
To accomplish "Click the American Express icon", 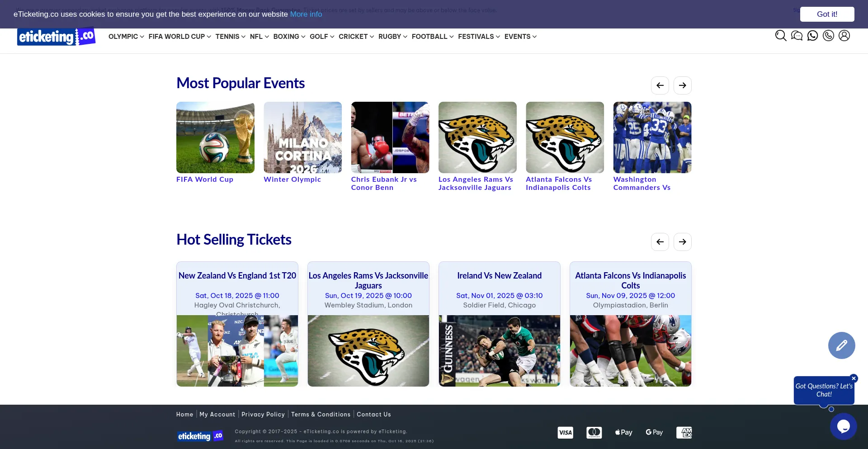I will click(684, 433).
